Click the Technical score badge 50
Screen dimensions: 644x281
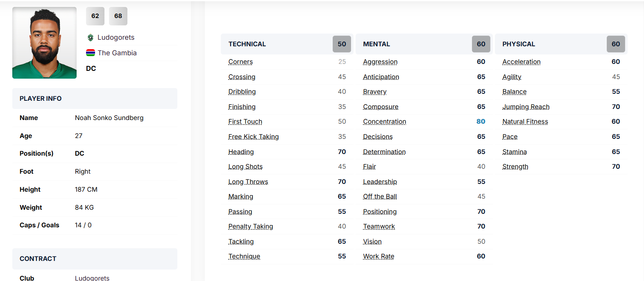342,44
